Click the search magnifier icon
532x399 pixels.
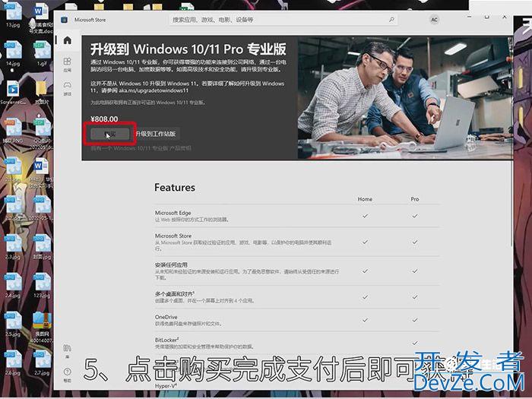pos(391,19)
